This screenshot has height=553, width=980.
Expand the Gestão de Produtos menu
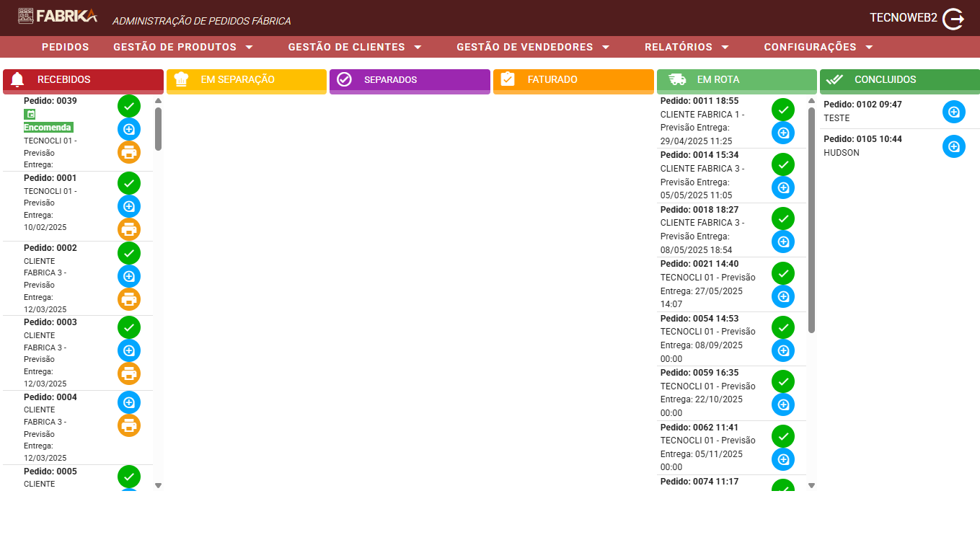pos(183,47)
